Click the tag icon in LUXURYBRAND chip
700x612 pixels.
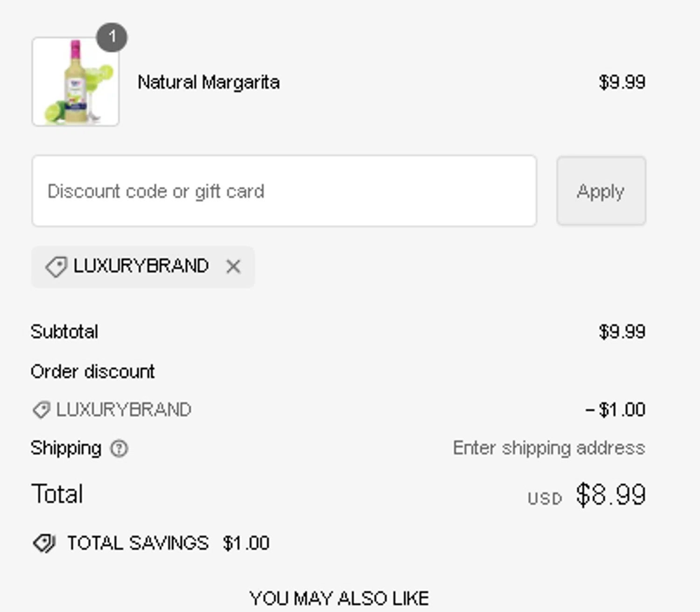tap(56, 267)
